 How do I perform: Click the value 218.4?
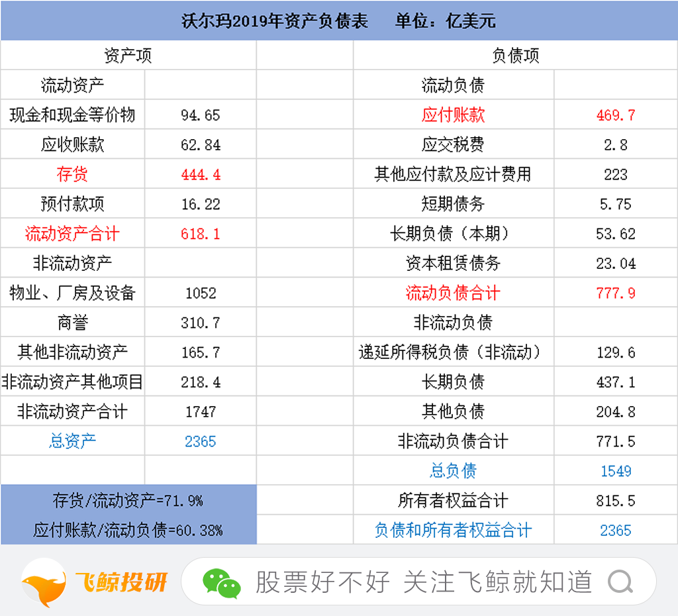[x=201, y=382]
